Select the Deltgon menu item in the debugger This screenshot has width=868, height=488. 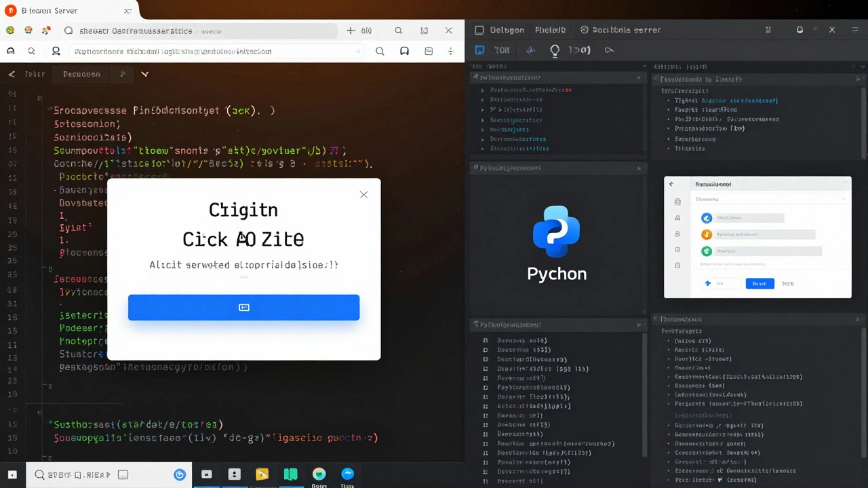click(x=507, y=29)
